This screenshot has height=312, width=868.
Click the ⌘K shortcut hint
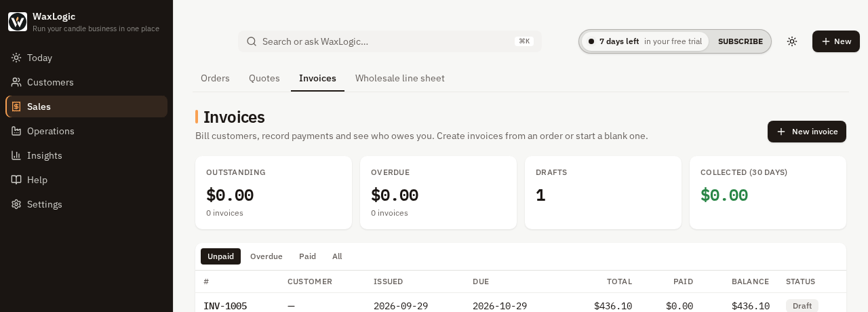coord(524,41)
